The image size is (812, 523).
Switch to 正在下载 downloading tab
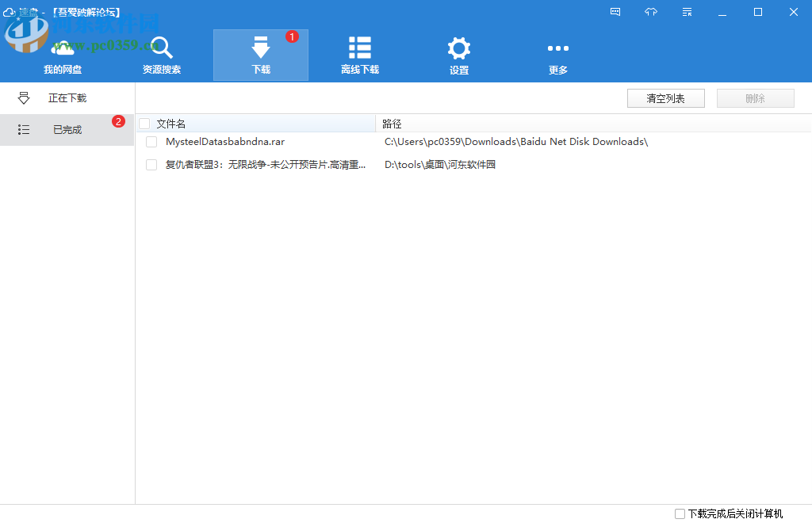click(x=67, y=97)
